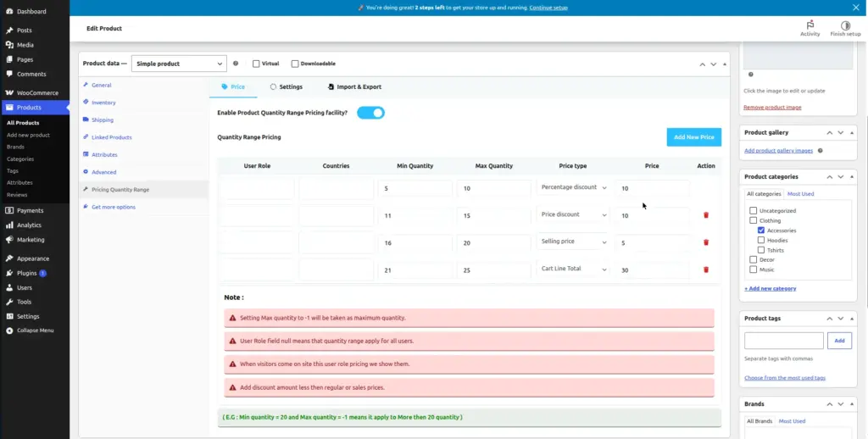Check the Hoodies category

click(761, 240)
